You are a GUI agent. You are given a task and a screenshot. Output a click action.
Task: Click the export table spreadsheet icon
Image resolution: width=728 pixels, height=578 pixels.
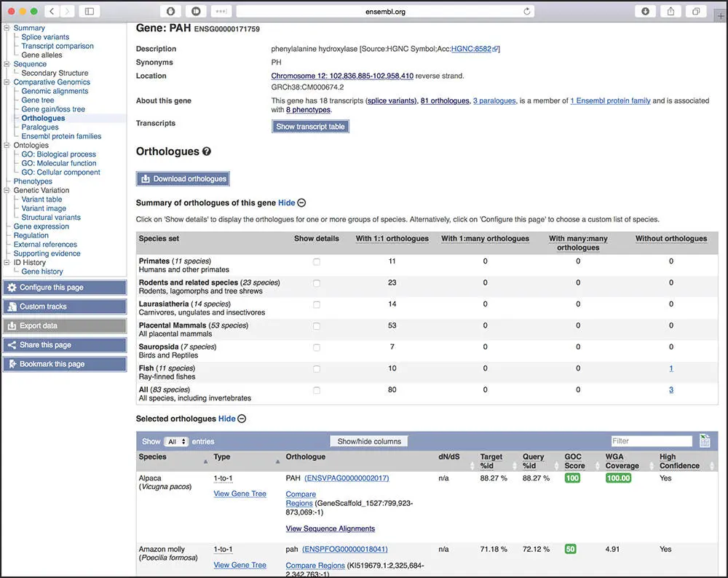[x=704, y=440]
